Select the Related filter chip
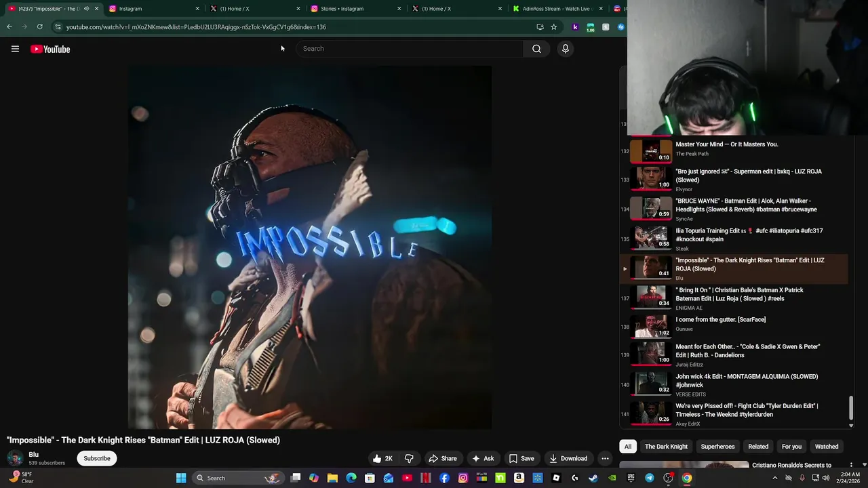868x488 pixels. click(x=758, y=447)
